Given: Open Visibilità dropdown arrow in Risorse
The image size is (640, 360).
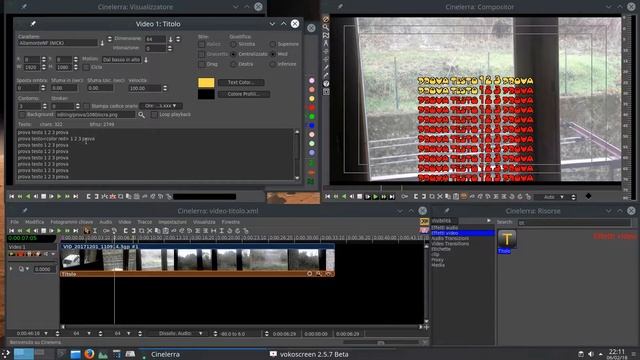Looking at the screenshot, I should (x=489, y=221).
